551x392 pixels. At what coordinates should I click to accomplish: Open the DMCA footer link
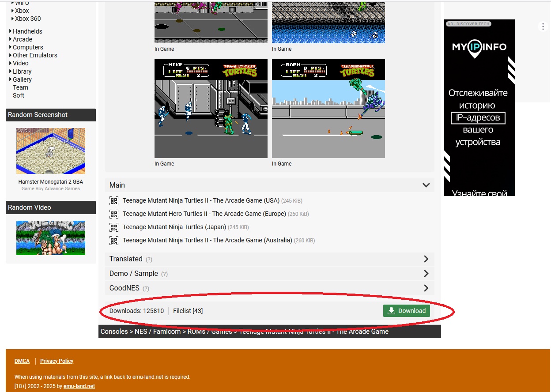pos(22,361)
